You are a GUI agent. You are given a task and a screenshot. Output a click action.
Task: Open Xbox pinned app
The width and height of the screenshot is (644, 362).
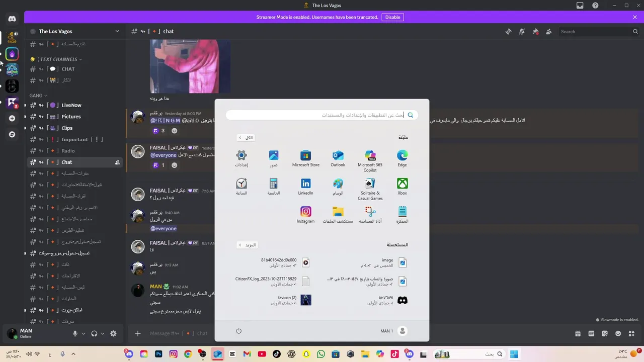point(403,187)
